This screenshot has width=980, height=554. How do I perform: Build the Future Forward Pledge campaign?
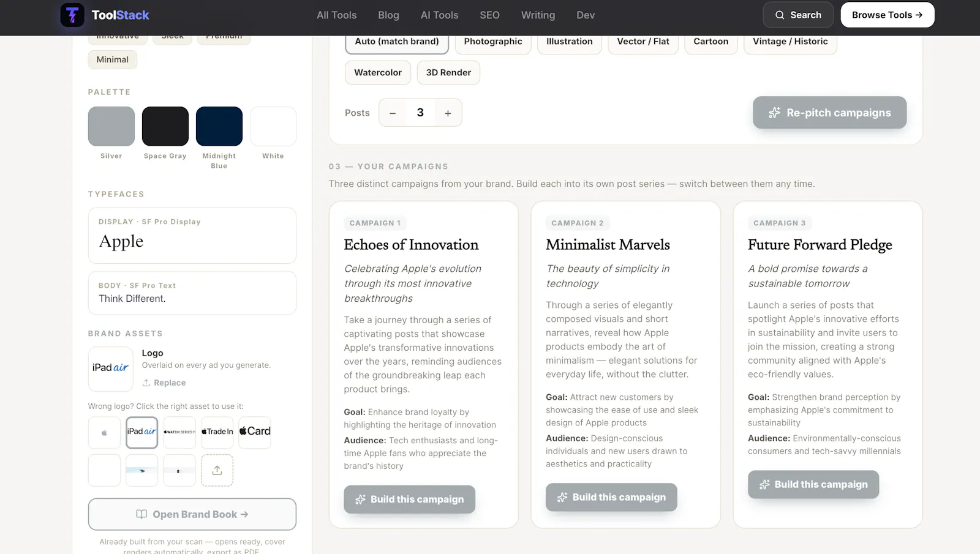(813, 484)
